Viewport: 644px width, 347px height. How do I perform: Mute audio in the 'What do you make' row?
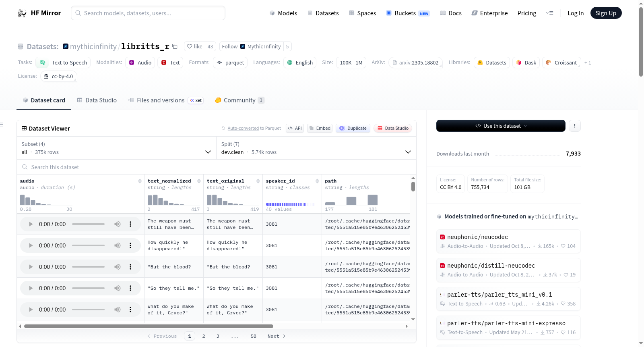118,310
